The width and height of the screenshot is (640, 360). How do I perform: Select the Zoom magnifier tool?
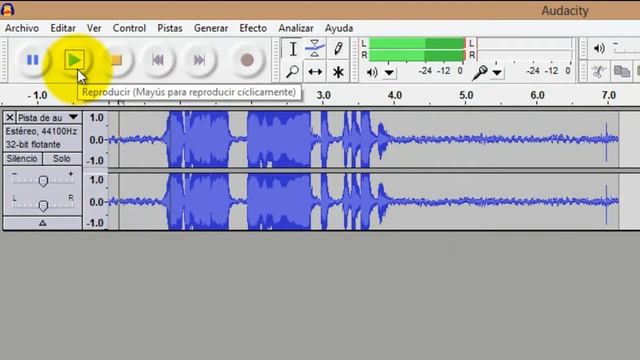293,72
